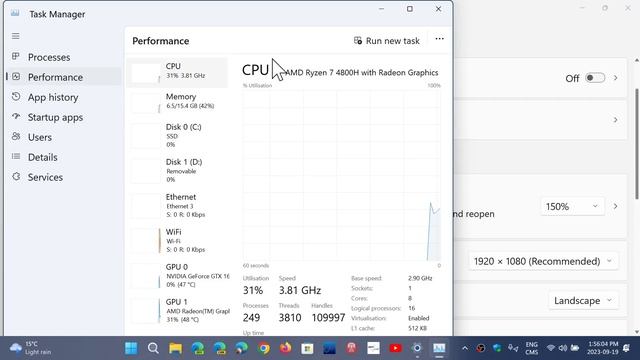Click the App history clock icon
640x360 pixels.
click(x=16, y=97)
